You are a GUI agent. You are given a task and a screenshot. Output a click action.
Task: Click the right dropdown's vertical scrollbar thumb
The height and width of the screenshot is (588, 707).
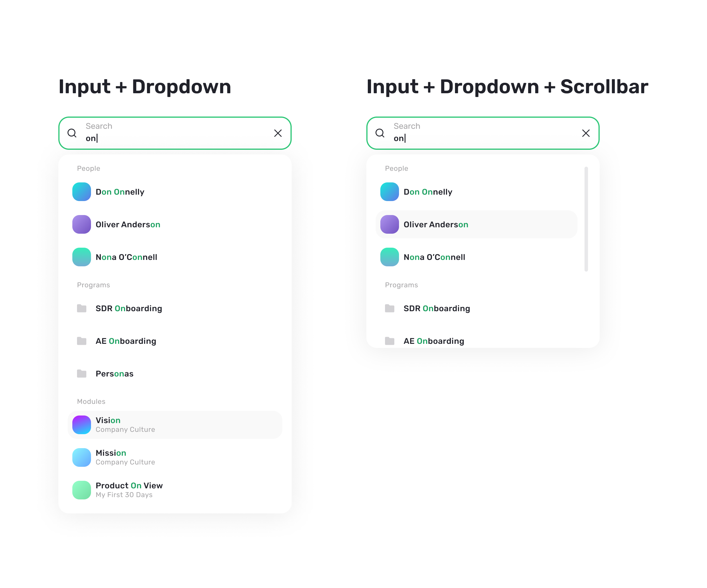pos(586,219)
